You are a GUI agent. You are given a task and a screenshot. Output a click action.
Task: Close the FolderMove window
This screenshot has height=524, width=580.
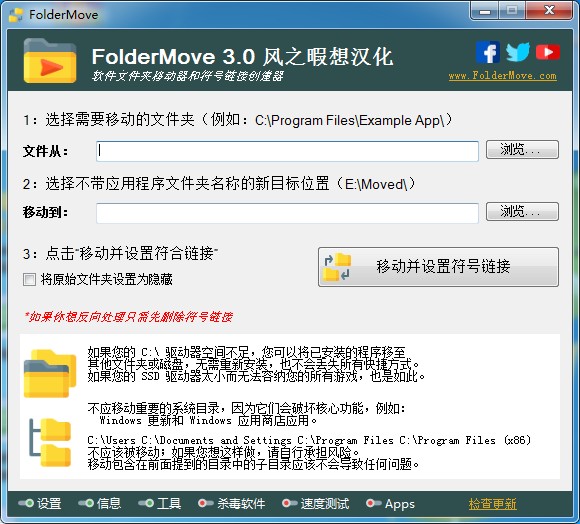click(549, 11)
